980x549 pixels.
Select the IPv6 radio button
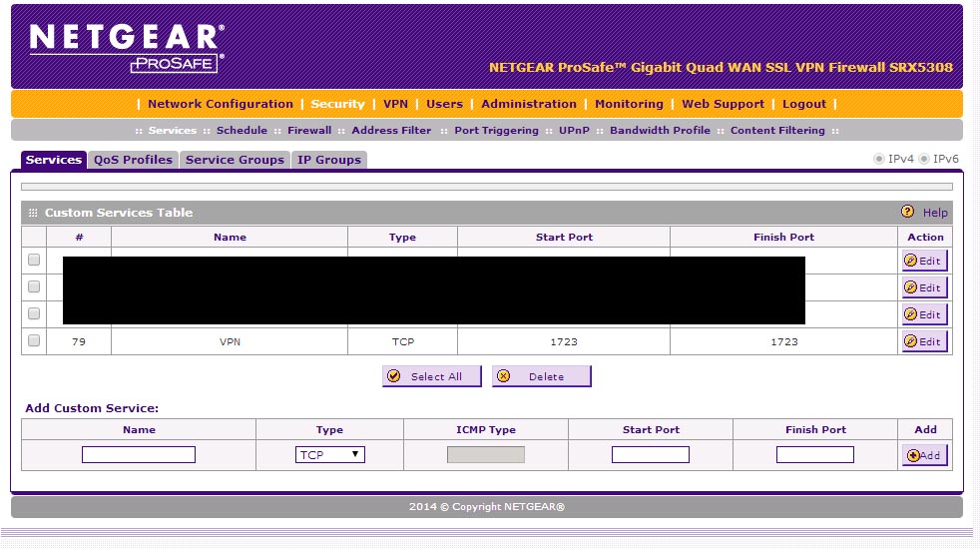[924, 159]
